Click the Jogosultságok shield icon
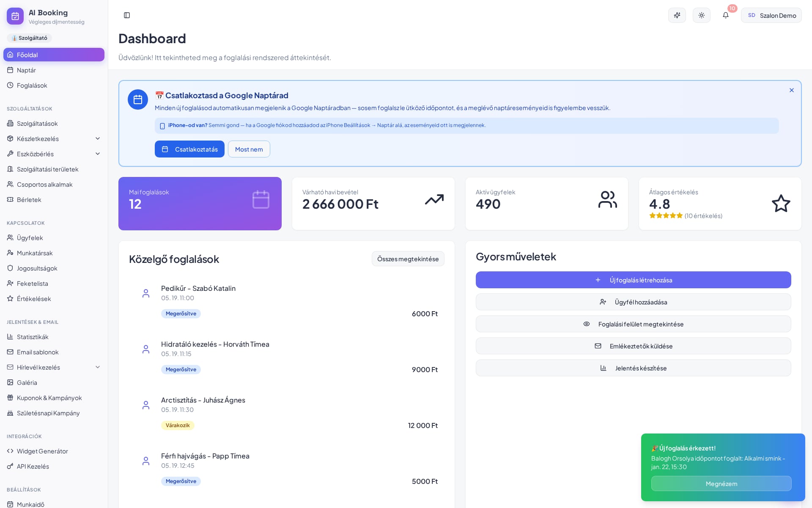 (x=10, y=268)
